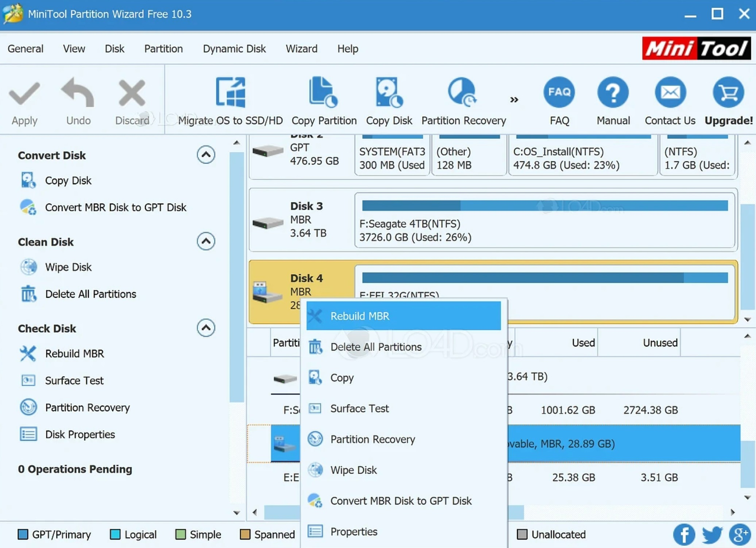The width and height of the screenshot is (756, 548).
Task: Click partition list scroll right arrow
Action: pyautogui.click(x=732, y=512)
